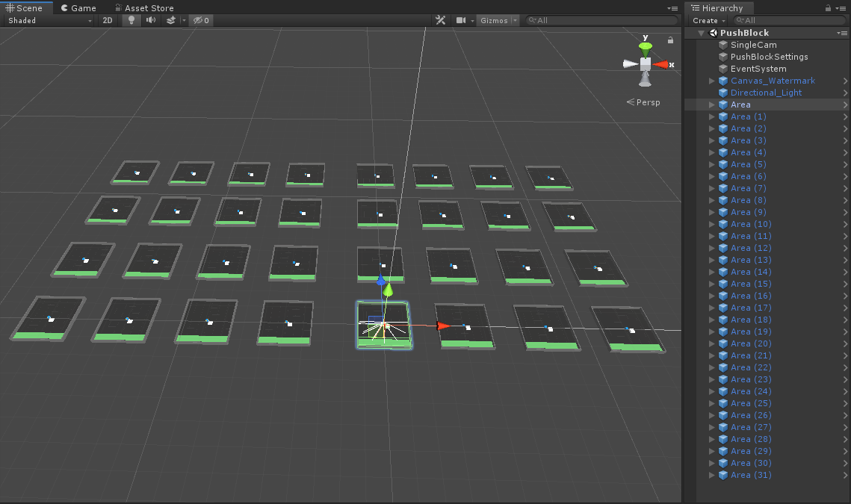Image resolution: width=851 pixels, height=504 pixels.
Task: Expand Canvas_Watermark foldout arrow
Action: [x=711, y=81]
